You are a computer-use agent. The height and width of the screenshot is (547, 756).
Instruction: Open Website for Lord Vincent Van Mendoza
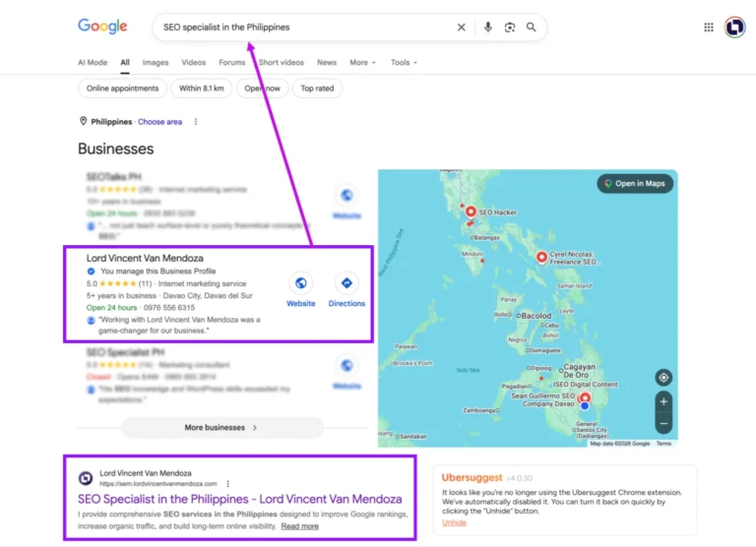301,289
